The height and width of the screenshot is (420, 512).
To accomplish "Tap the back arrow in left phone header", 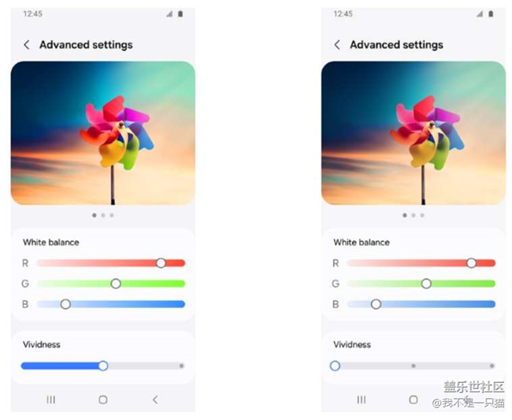I will pyautogui.click(x=27, y=45).
